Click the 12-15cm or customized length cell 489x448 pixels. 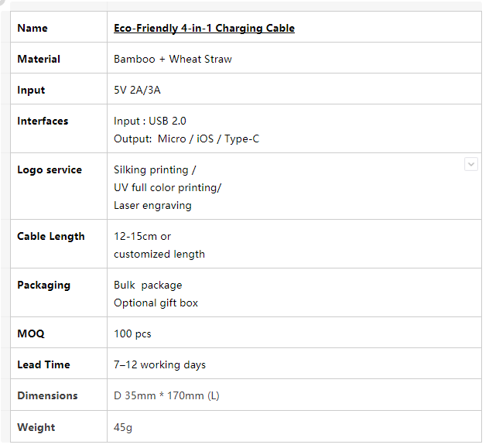(294, 244)
